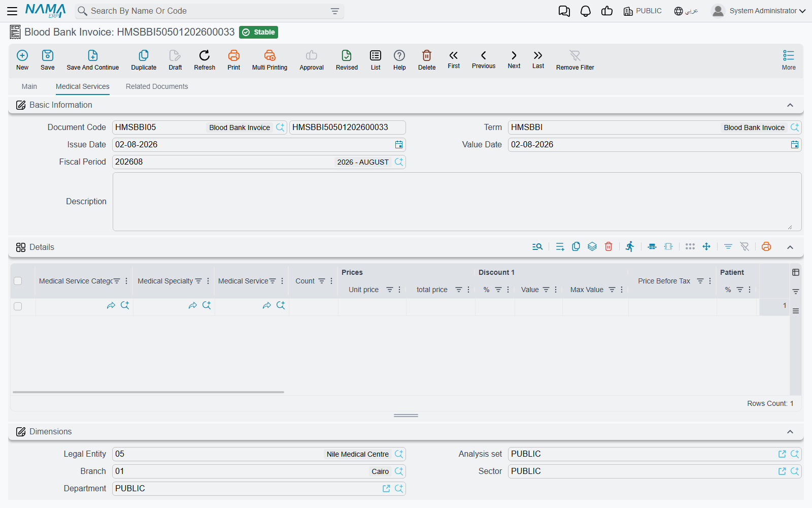Lookup Fiscal Period search icon
The height and width of the screenshot is (508, 812).
[x=399, y=162]
